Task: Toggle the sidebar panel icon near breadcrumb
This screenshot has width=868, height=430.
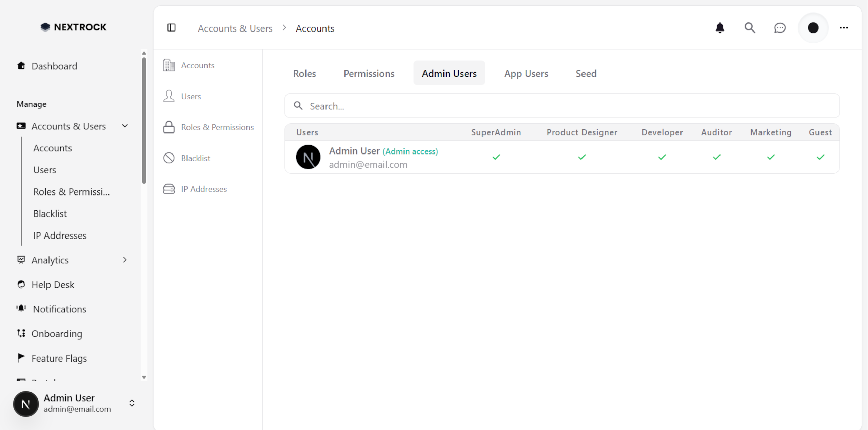Action: pyautogui.click(x=171, y=28)
